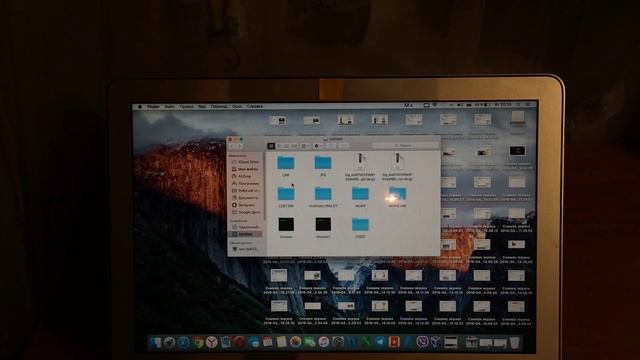Select iCloud Drive in Finder sidebar
640x360 pixels.
[245, 162]
